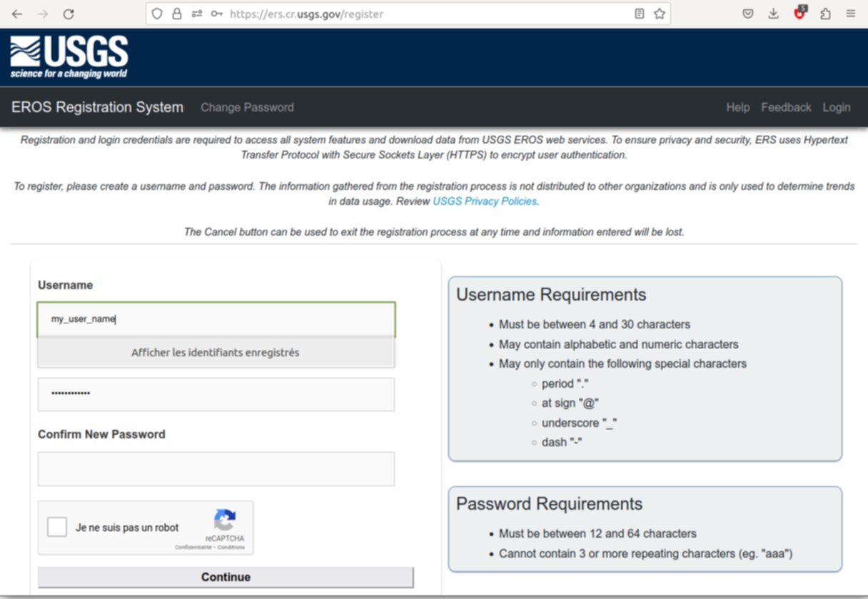
Task: Reload the page with refresh icon
Action: [x=69, y=14]
